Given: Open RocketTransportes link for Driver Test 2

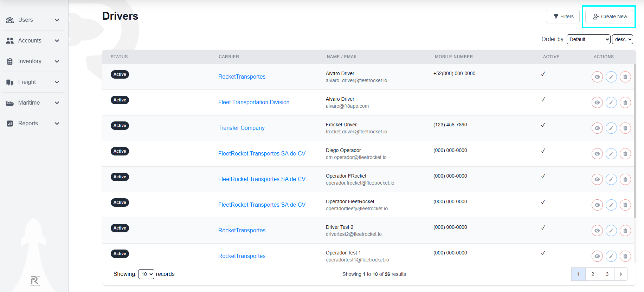Looking at the screenshot, I should pyautogui.click(x=242, y=230).
